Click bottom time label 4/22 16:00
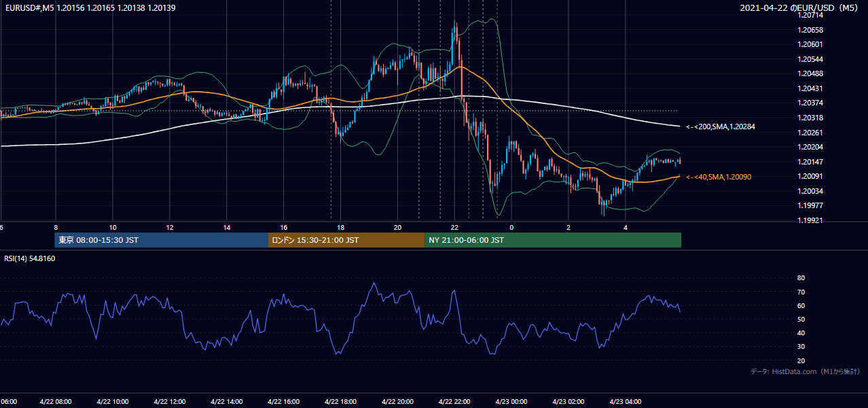868x408 pixels. (x=284, y=402)
